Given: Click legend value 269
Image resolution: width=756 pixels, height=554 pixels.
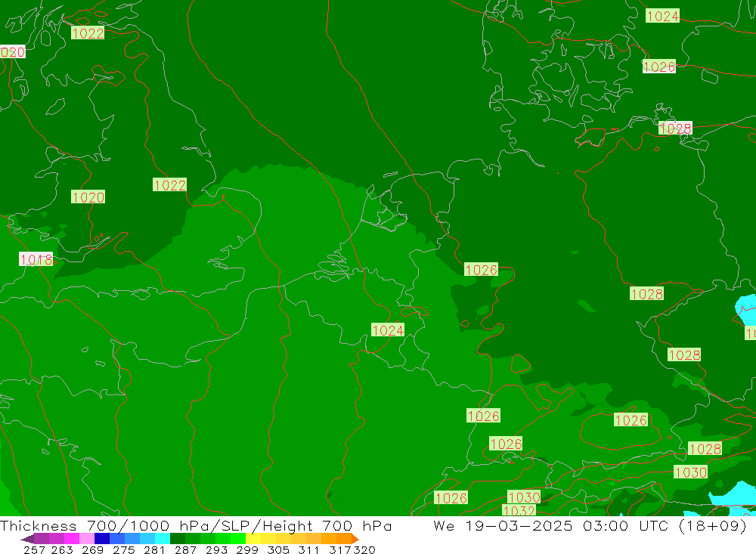Looking at the screenshot, I should click(92, 549).
